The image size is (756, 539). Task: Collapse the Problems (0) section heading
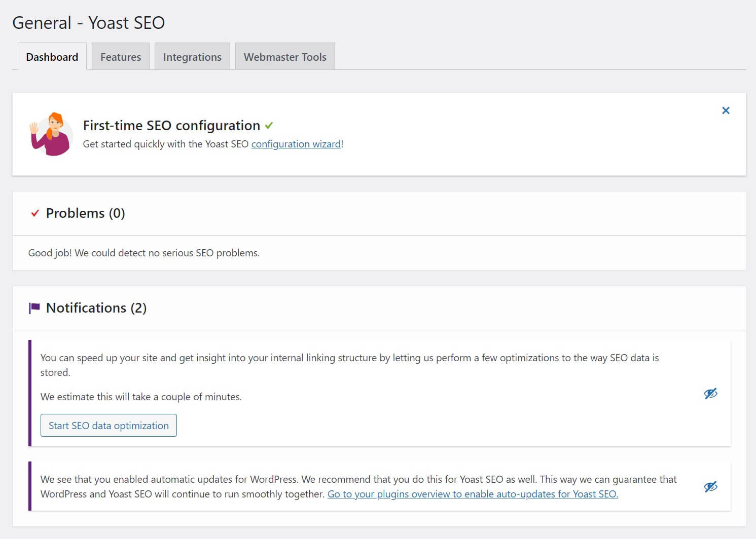[86, 213]
